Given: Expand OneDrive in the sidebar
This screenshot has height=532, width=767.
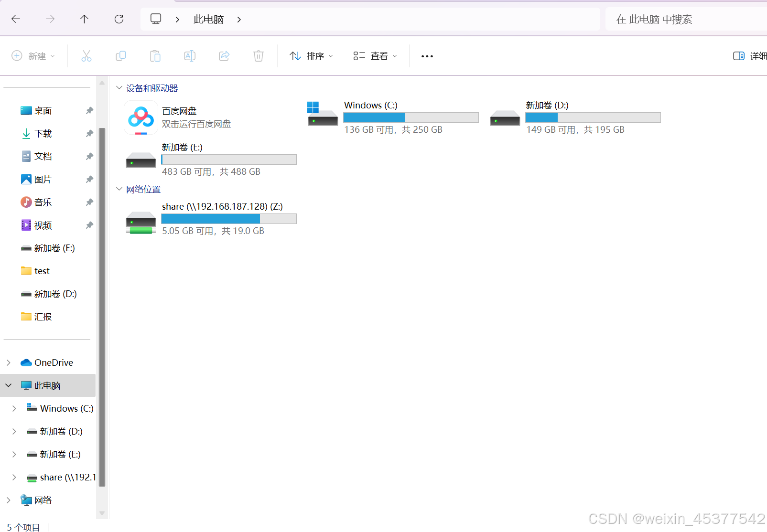Looking at the screenshot, I should (x=8, y=362).
